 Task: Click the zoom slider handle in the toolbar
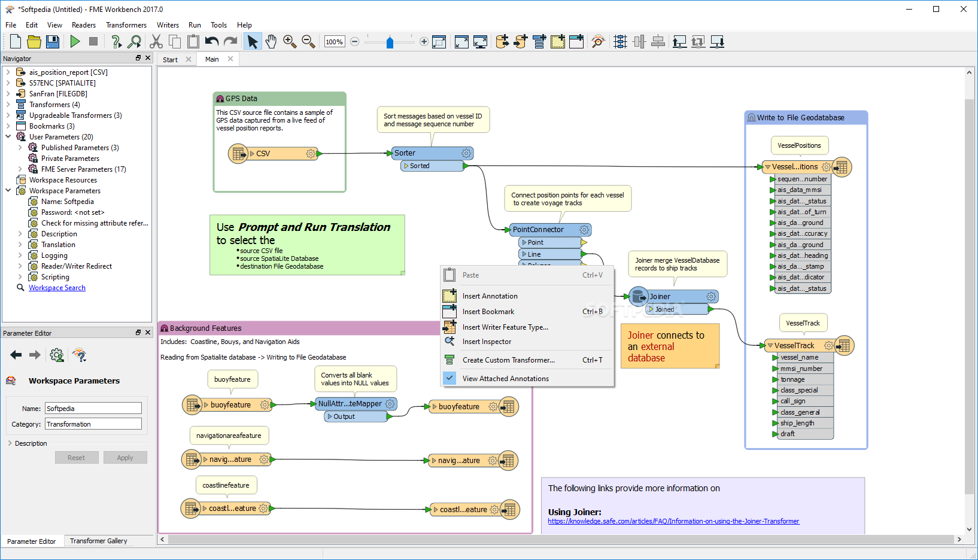(x=390, y=42)
